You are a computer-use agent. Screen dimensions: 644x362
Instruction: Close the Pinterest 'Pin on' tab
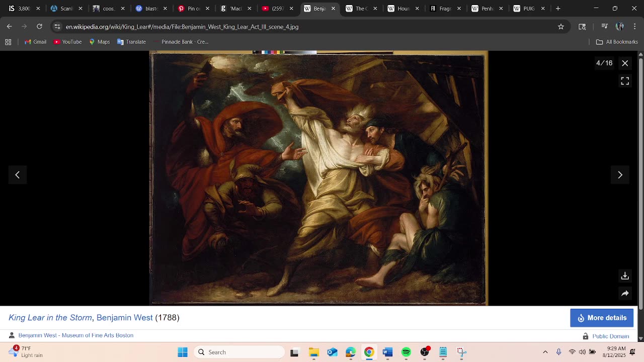click(x=207, y=9)
